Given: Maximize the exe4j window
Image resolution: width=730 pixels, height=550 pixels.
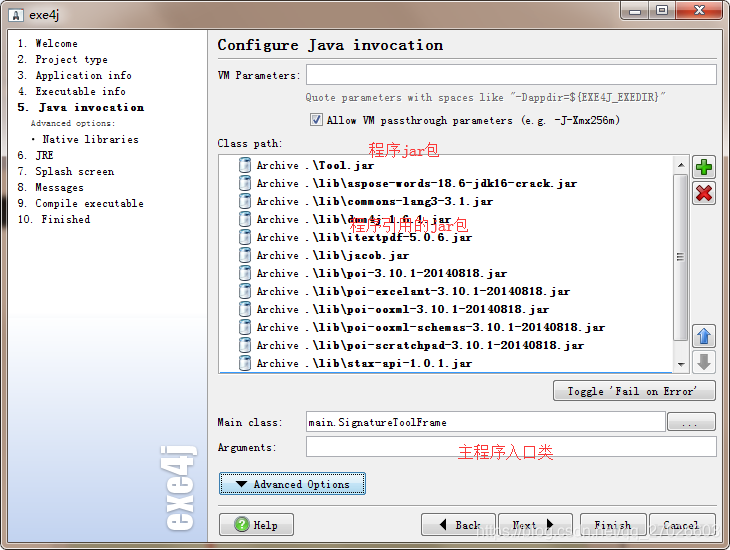Looking at the screenshot, I should 662,10.
